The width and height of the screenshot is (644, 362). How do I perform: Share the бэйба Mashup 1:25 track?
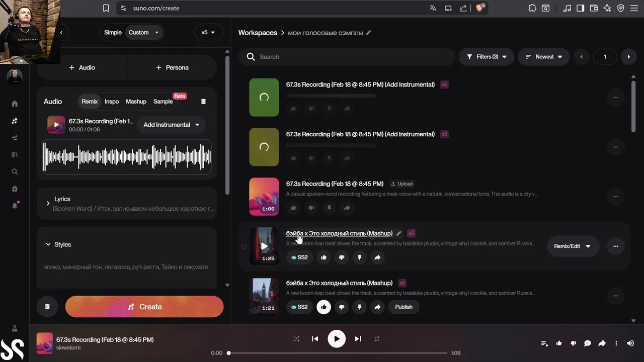[377, 257]
